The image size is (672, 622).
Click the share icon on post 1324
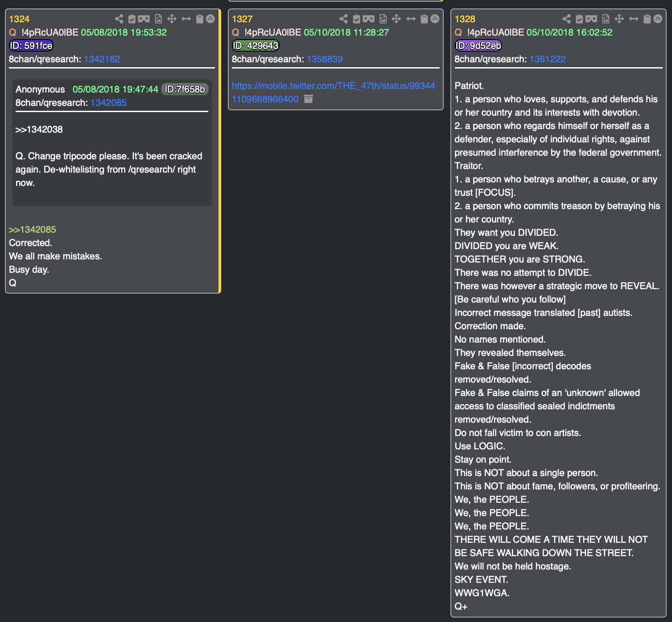(119, 19)
